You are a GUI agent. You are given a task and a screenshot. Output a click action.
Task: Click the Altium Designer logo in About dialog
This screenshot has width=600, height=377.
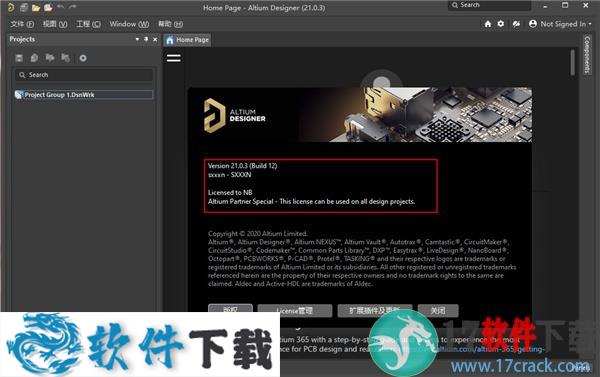tap(235, 115)
